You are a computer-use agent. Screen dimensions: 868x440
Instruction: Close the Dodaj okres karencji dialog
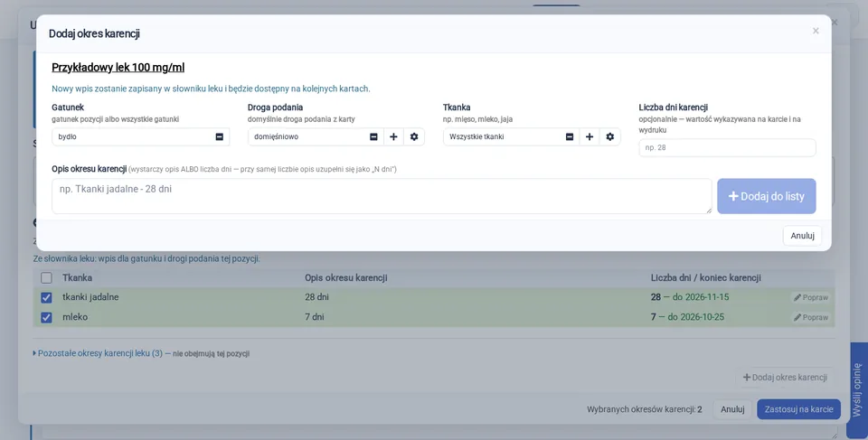click(x=816, y=31)
